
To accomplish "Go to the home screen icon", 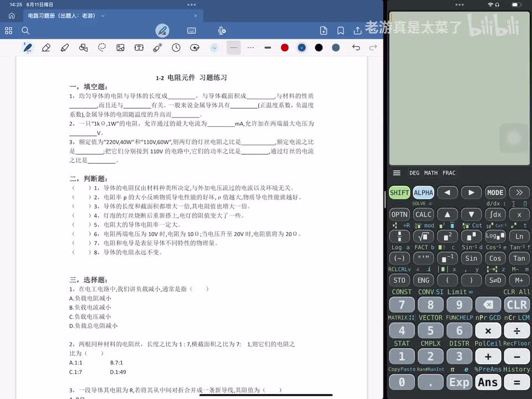I will click(12, 16).
